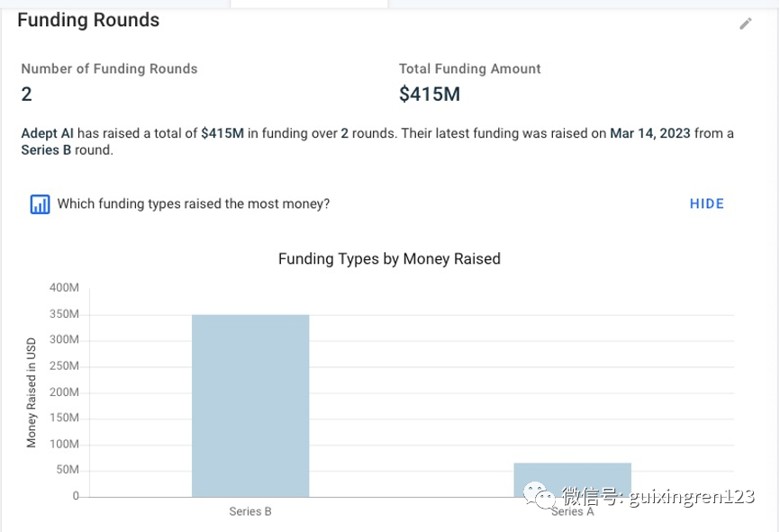Click the large $415M total funding value
Viewport: 780px width, 532px height.
[429, 94]
